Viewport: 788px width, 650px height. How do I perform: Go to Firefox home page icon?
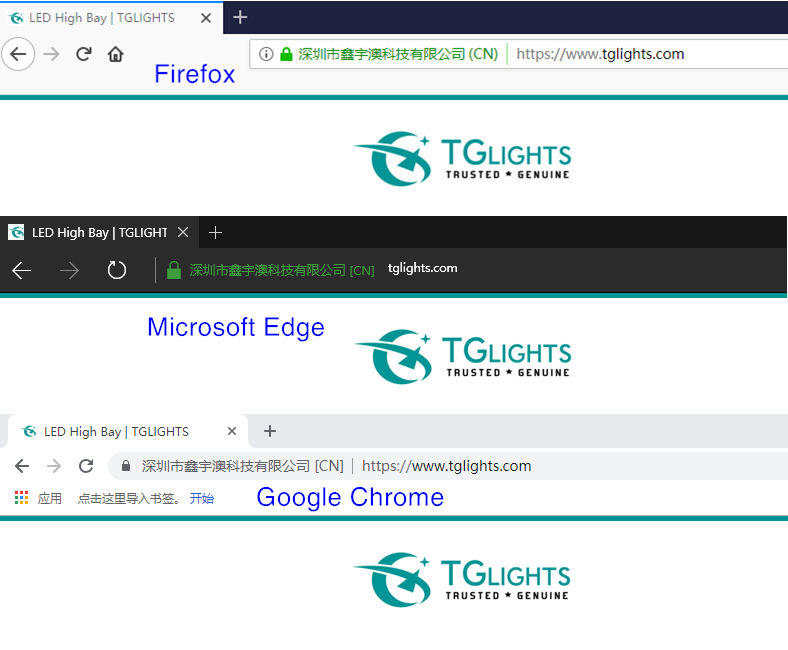[116, 54]
